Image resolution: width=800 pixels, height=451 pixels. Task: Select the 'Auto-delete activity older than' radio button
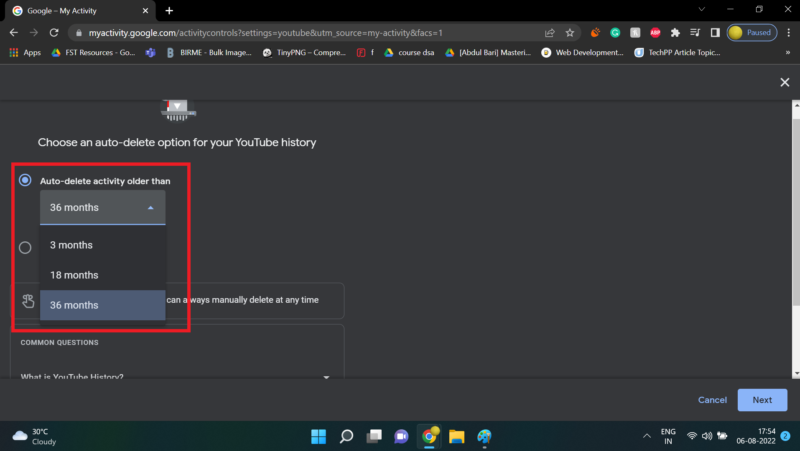[x=25, y=180]
